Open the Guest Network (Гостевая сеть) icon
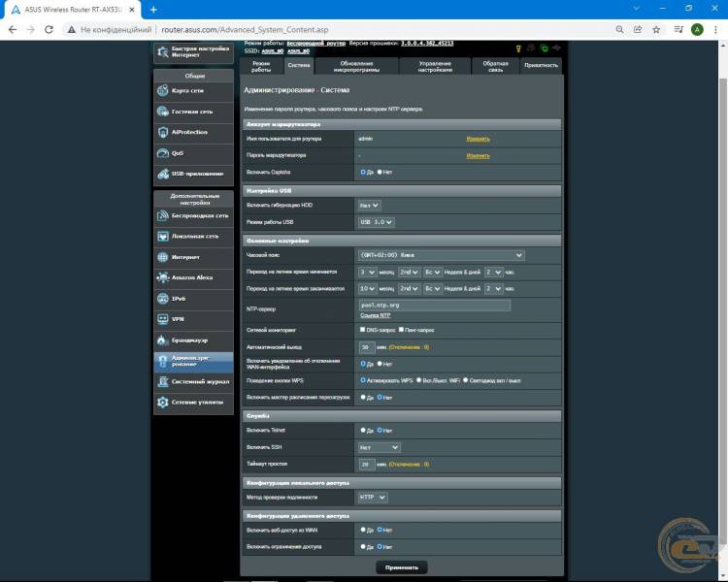The height and width of the screenshot is (582, 728). (162, 112)
